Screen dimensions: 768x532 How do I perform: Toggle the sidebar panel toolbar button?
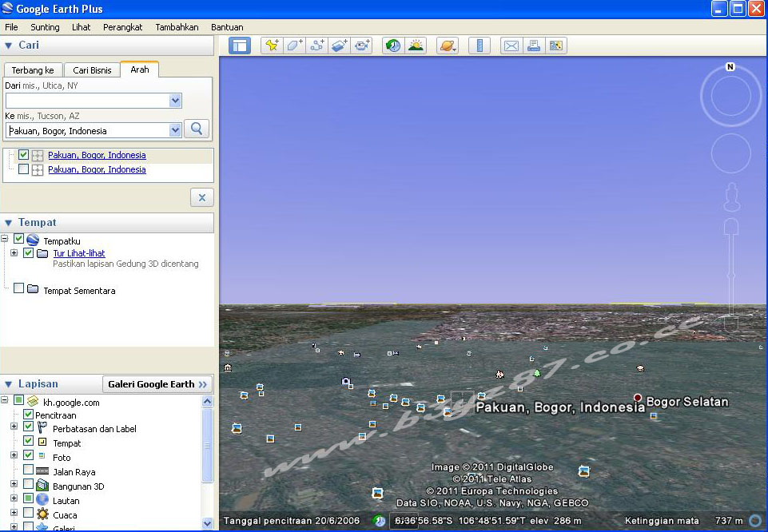pyautogui.click(x=240, y=46)
